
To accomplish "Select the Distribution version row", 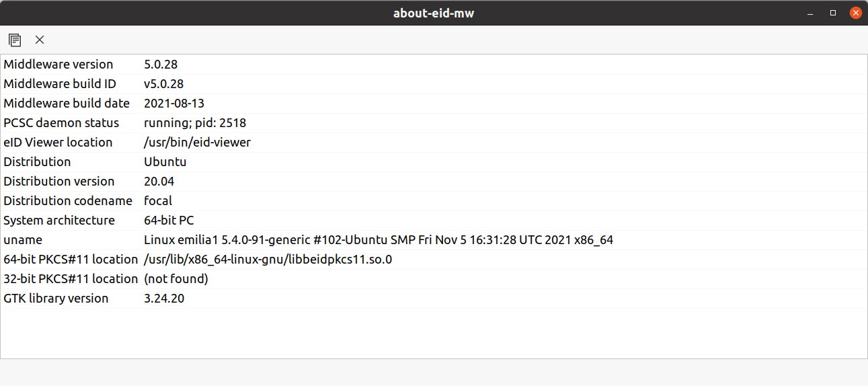I will point(434,182).
